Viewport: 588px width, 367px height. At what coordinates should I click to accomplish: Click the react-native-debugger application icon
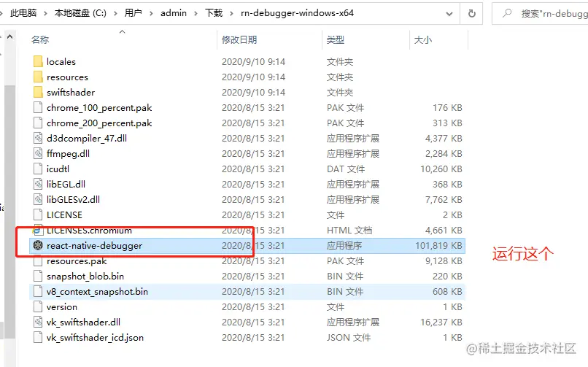(38, 246)
